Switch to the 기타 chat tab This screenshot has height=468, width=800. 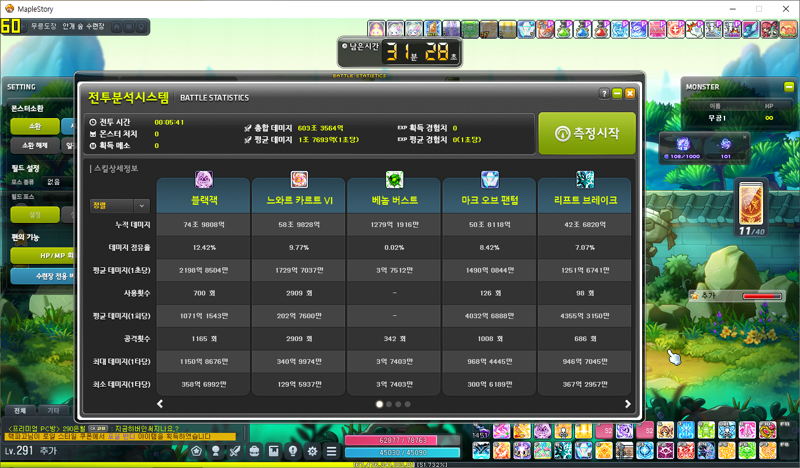click(53, 410)
